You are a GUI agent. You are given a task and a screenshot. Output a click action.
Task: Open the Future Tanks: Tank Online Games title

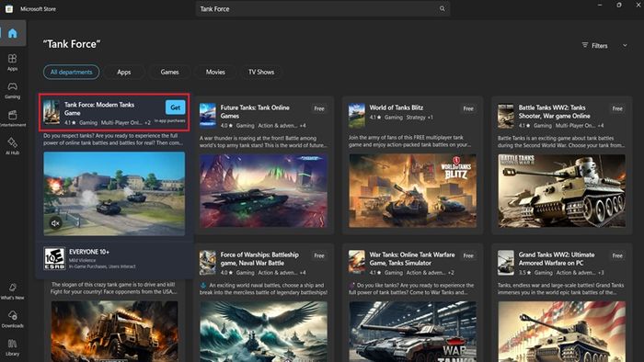pyautogui.click(x=255, y=111)
